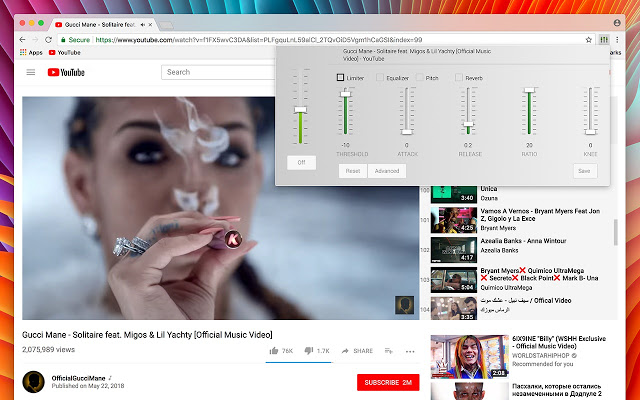640x400 pixels.
Task: Enable the Reverb checkbox
Action: click(459, 77)
